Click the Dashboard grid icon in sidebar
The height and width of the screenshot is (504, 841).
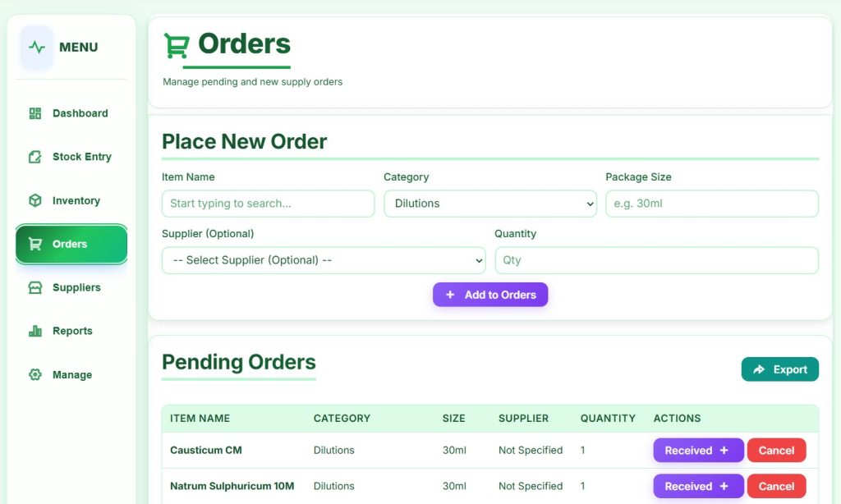[x=34, y=113]
